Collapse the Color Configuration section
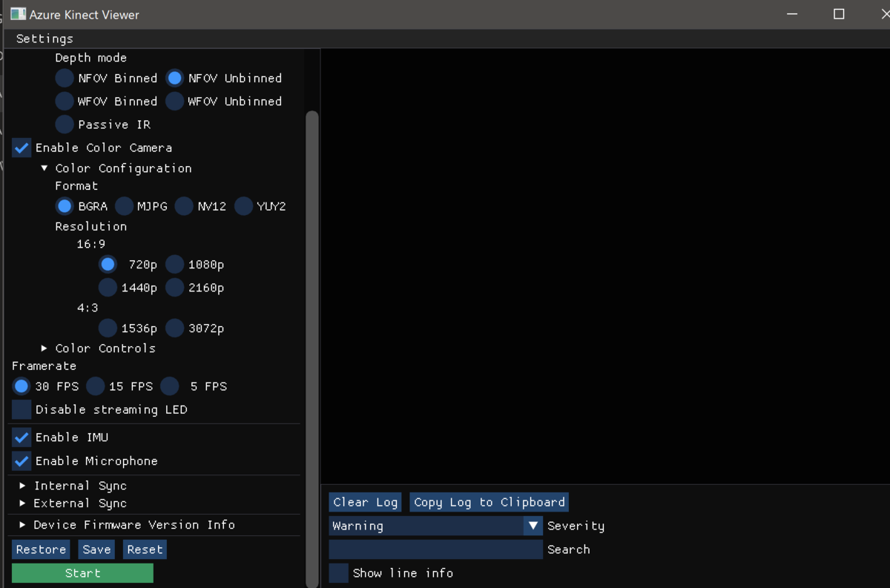890x588 pixels. click(x=44, y=168)
